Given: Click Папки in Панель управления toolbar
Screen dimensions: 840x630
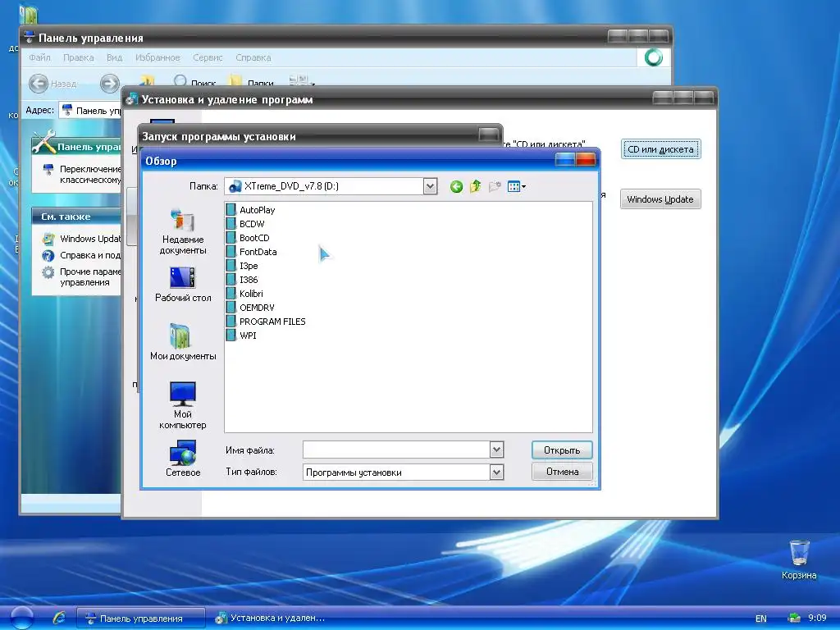Looking at the screenshot, I should [x=251, y=83].
